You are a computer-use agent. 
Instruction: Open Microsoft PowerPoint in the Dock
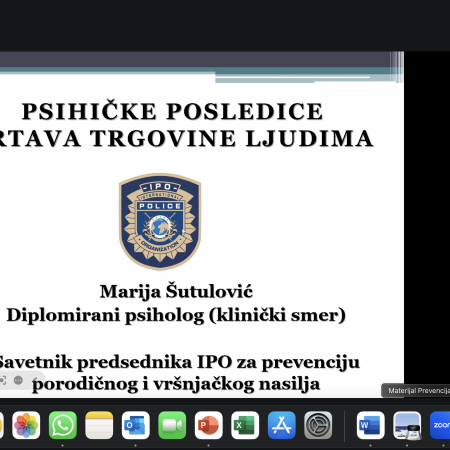click(x=209, y=425)
